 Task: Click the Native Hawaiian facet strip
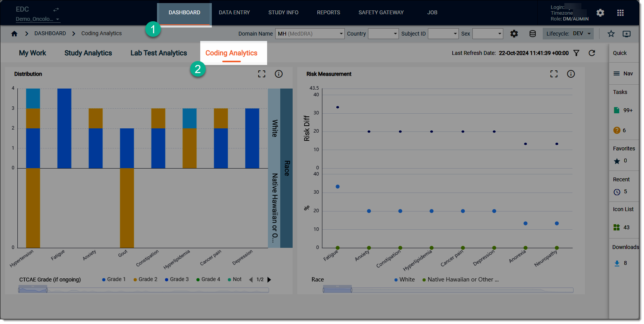click(274, 208)
